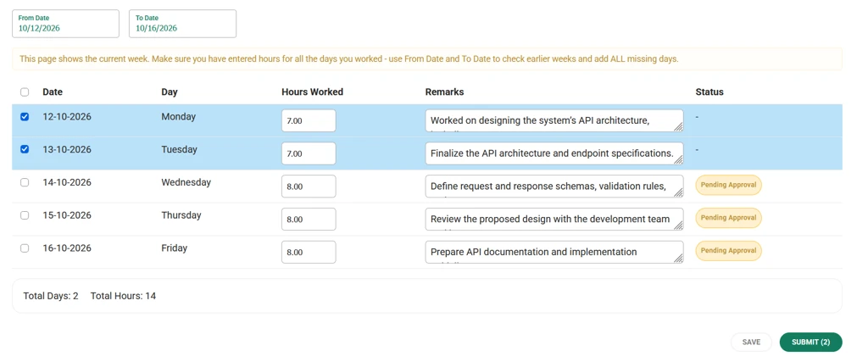This screenshot has height=362, width=868.
Task: Click Wednesday's hours worked input 8.00
Action: click(309, 187)
